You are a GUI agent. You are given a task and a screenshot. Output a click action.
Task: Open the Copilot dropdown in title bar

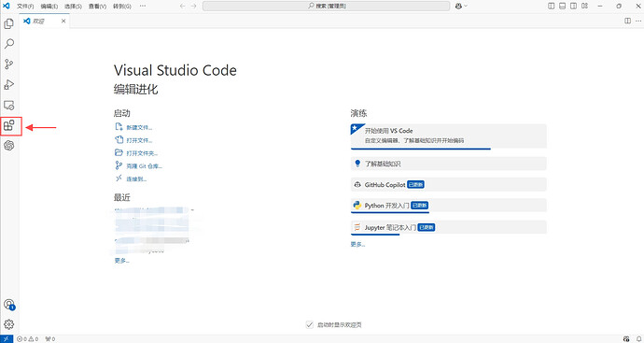coord(462,6)
